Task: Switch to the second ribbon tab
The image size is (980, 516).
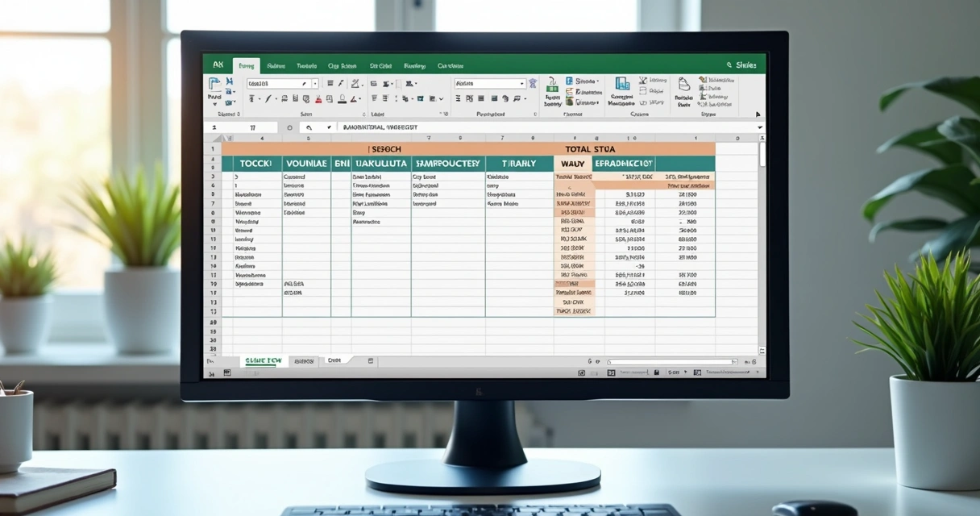Action: click(277, 65)
